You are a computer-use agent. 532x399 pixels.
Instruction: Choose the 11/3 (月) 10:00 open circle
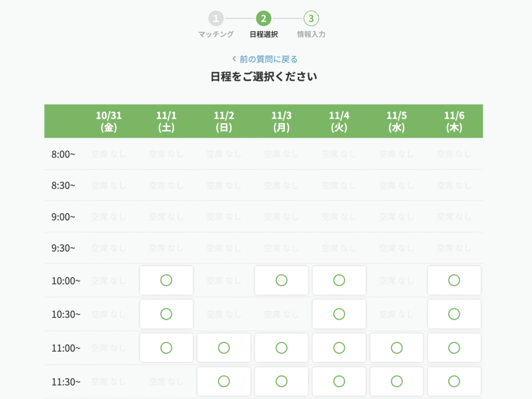[282, 281]
